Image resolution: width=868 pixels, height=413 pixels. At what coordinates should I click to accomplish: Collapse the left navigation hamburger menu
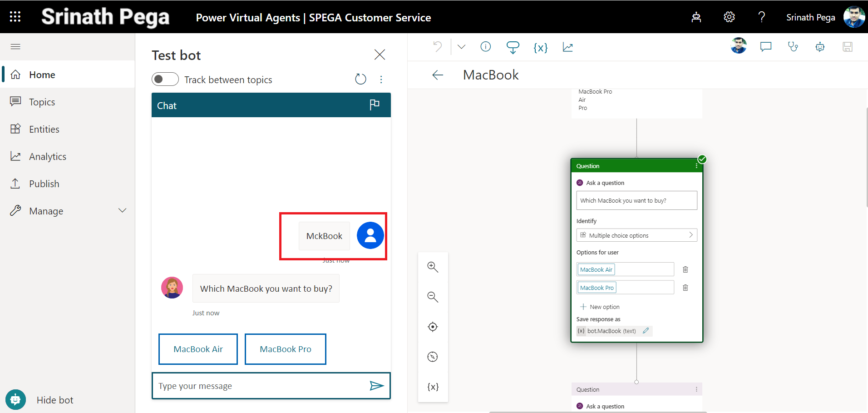[x=15, y=46]
